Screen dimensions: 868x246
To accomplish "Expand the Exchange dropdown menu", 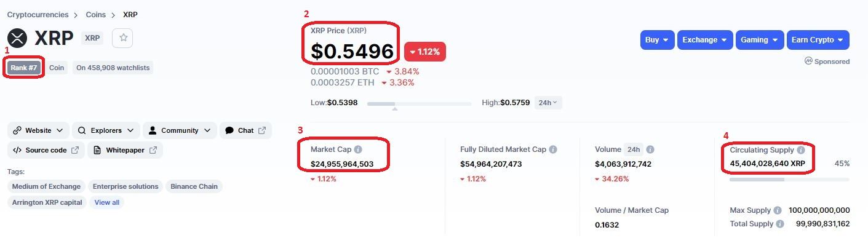I will (705, 40).
